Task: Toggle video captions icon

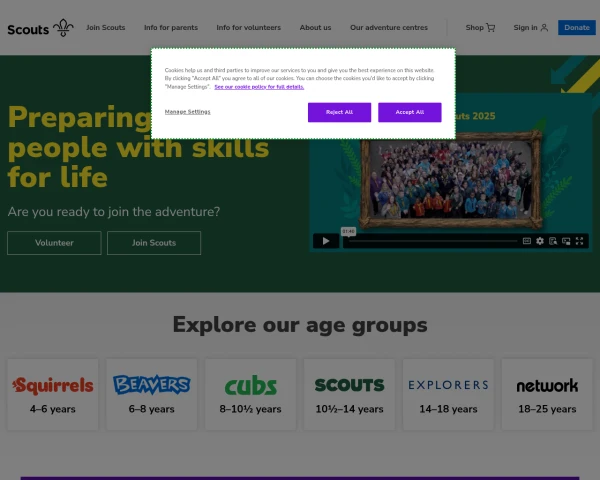Action: [527, 241]
